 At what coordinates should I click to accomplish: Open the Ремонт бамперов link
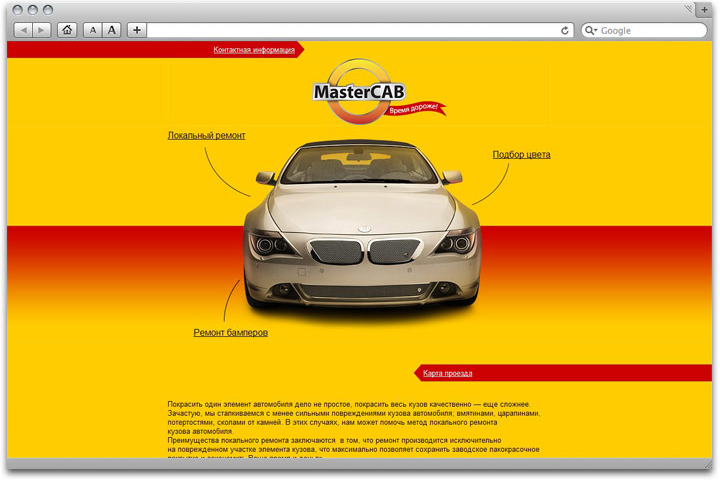point(231,332)
